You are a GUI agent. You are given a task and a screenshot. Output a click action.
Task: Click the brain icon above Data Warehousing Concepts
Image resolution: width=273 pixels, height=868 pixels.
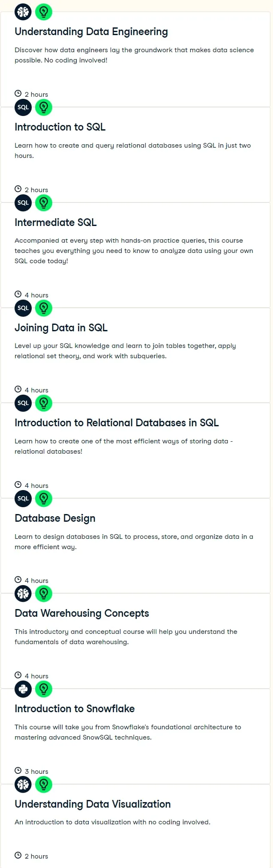click(x=23, y=594)
